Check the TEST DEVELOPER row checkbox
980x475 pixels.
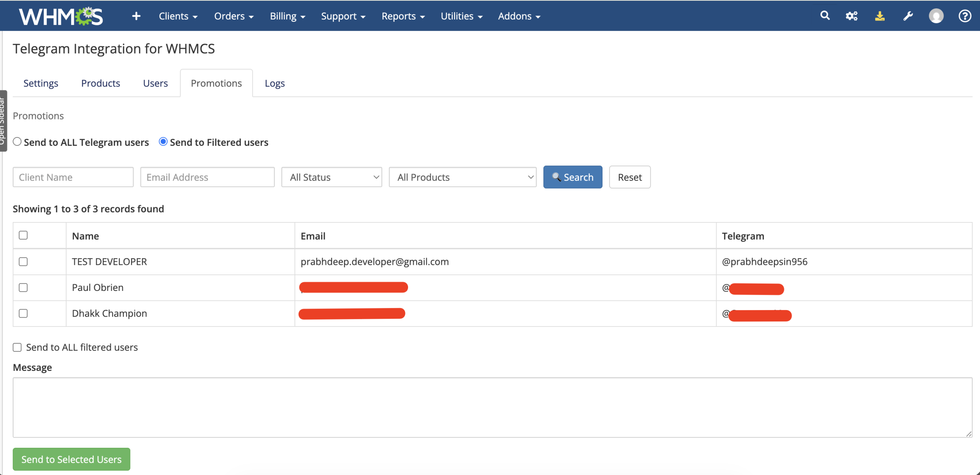coord(23,261)
